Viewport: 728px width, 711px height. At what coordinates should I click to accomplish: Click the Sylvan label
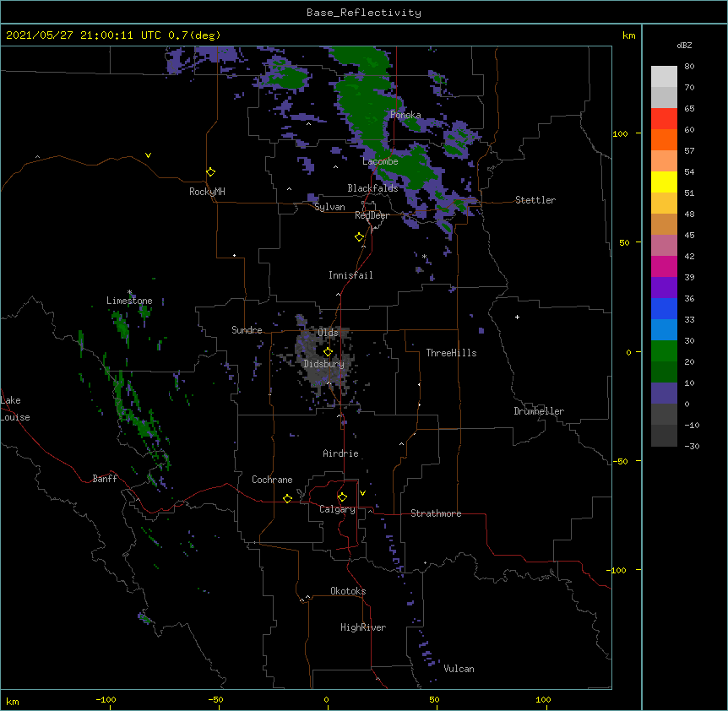pyautogui.click(x=329, y=207)
